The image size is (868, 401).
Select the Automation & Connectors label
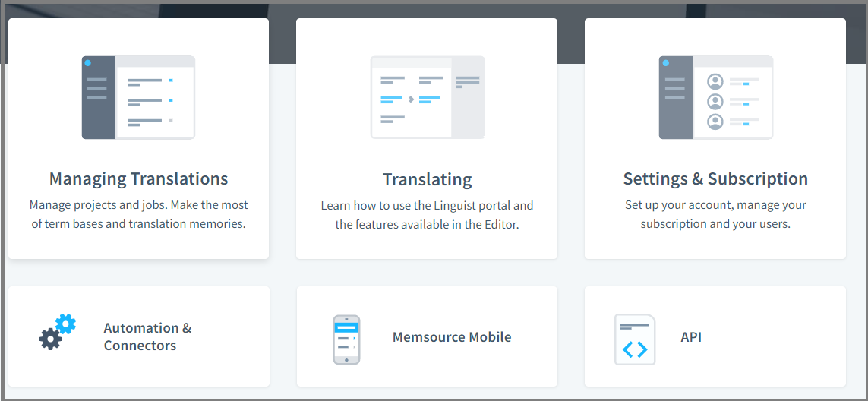point(147,336)
